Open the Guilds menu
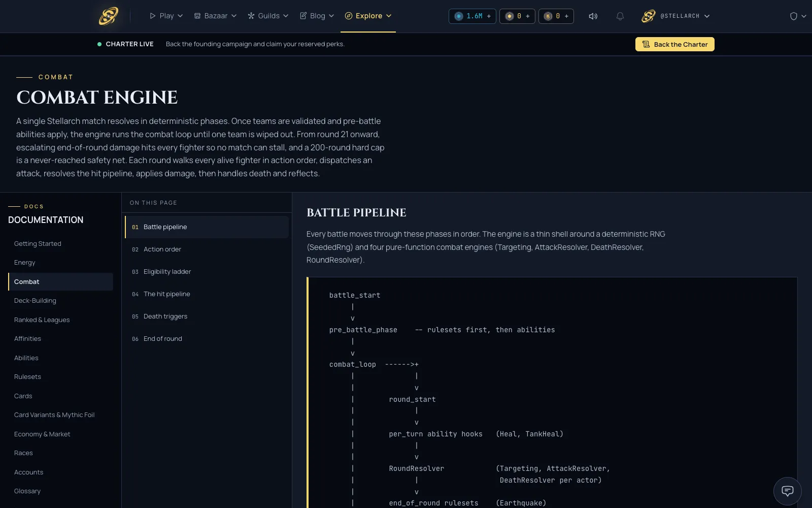 pos(268,16)
